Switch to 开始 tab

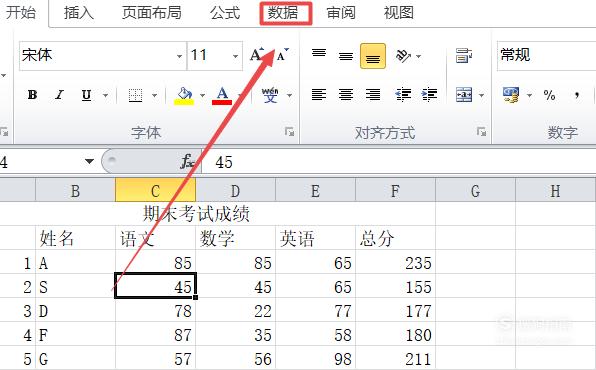(21, 13)
